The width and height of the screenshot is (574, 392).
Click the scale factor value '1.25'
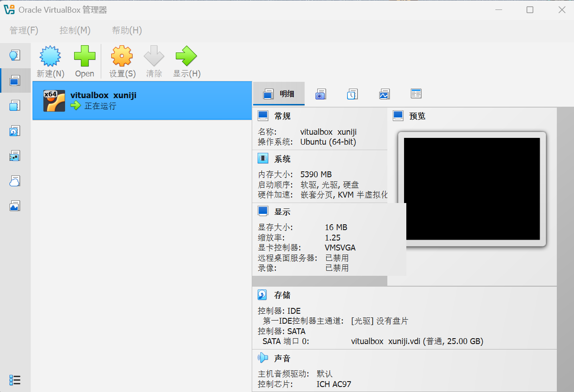333,238
